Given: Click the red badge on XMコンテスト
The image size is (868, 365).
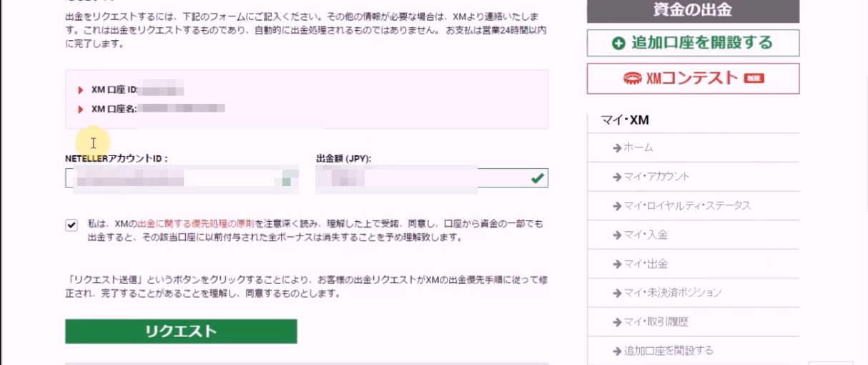Looking at the screenshot, I should click(x=754, y=79).
